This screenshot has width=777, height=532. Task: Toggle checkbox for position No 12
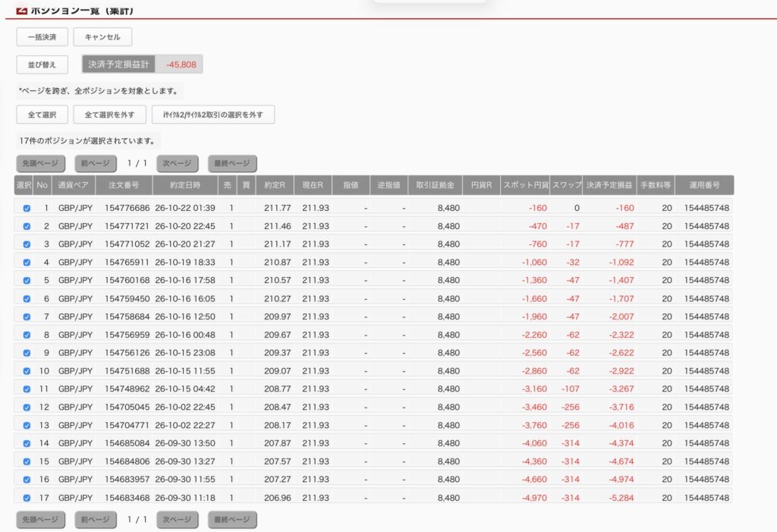27,408
